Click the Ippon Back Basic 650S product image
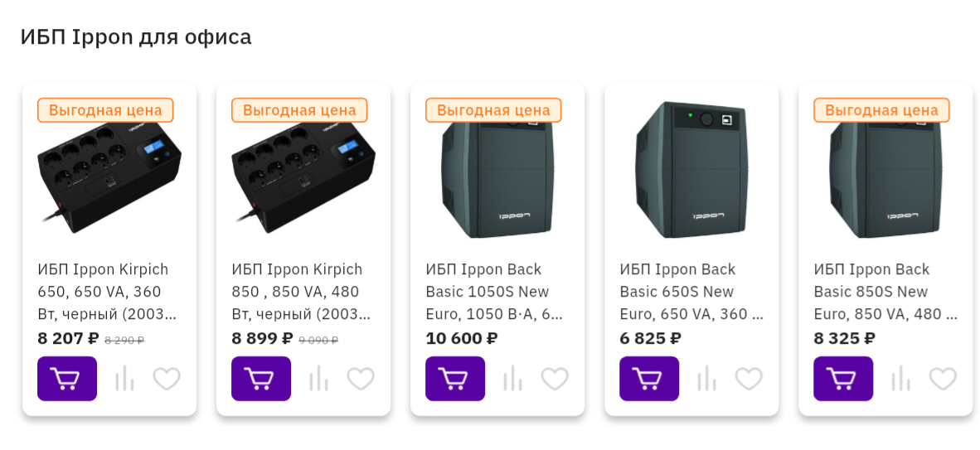The height and width of the screenshot is (450, 980). [691, 170]
